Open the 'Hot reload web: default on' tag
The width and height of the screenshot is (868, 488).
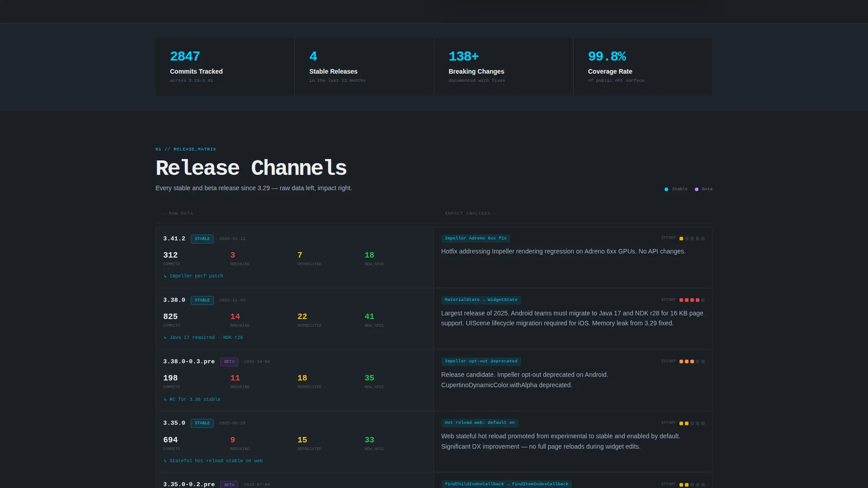[x=480, y=423]
